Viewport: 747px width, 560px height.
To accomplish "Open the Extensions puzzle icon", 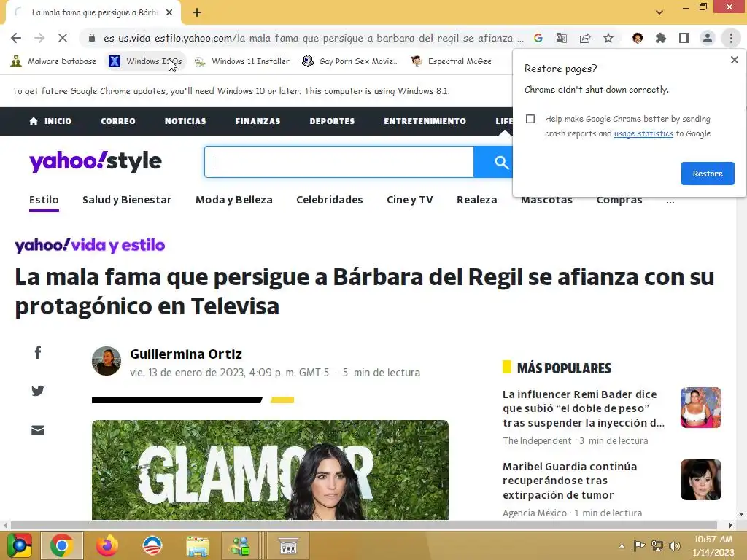I will pos(661,38).
